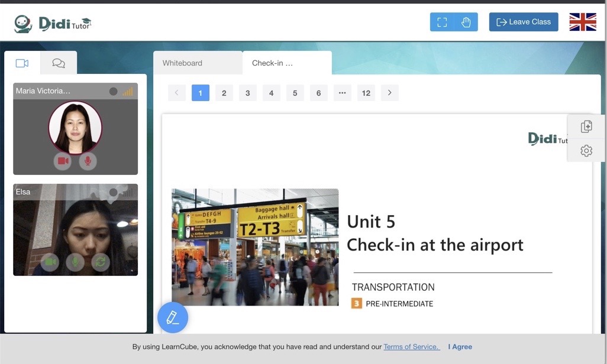Click I Agree on the notice
Image resolution: width=607 pixels, height=364 pixels.
[x=460, y=347]
